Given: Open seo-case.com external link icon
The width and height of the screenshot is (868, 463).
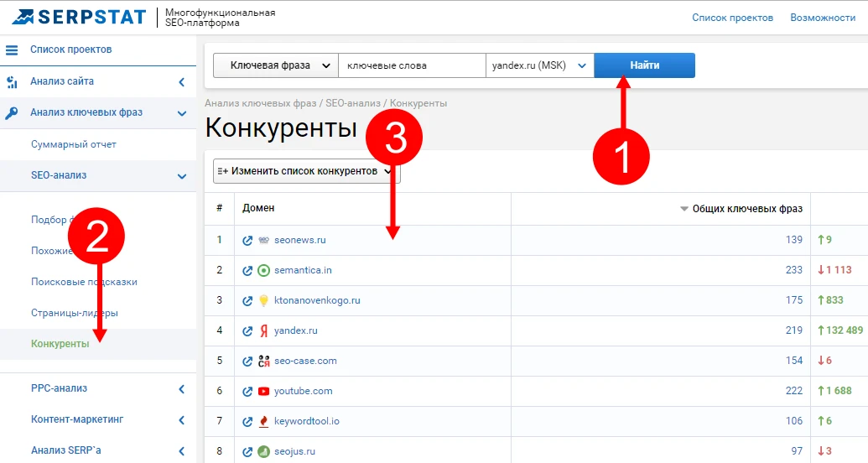Looking at the screenshot, I should [x=247, y=362].
